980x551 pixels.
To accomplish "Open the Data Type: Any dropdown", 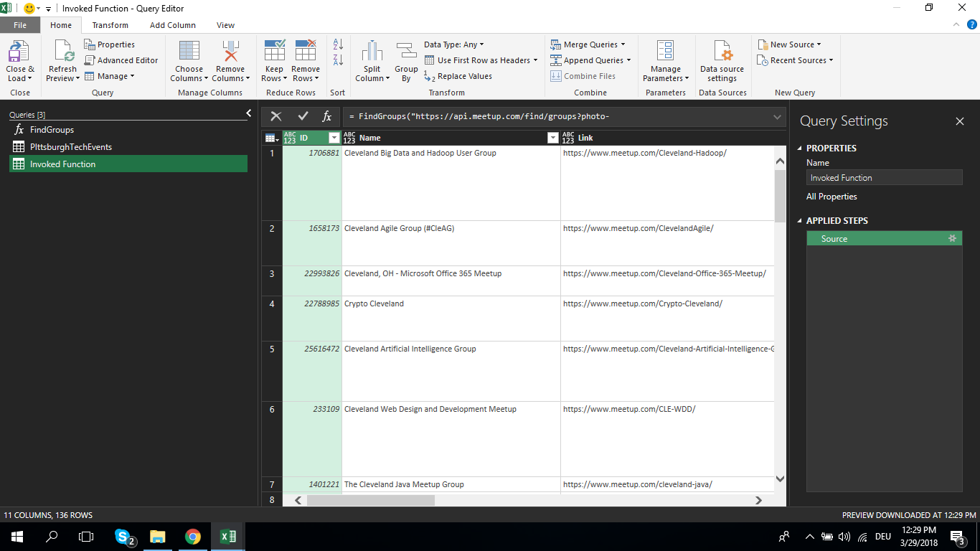I will 454,44.
